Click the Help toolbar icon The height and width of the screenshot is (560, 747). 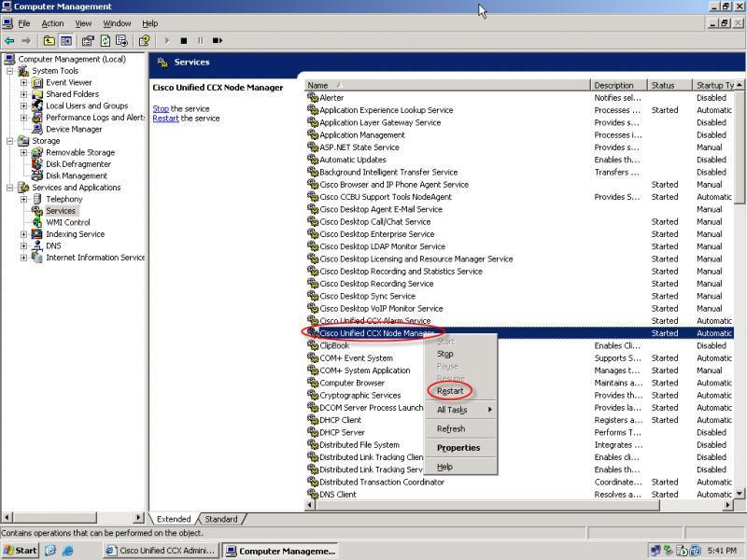click(145, 41)
